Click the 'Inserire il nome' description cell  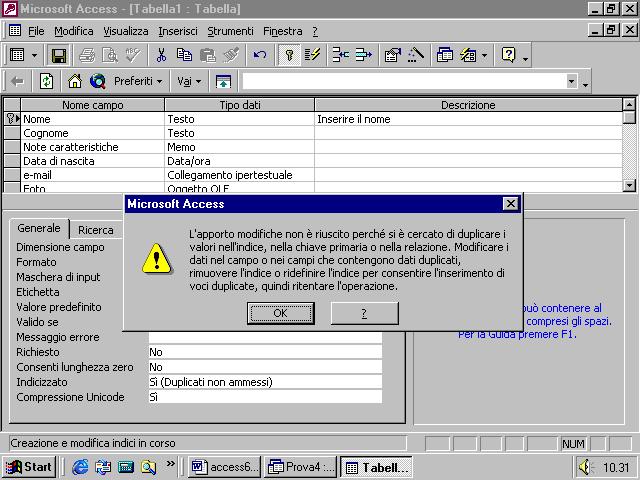pos(469,119)
